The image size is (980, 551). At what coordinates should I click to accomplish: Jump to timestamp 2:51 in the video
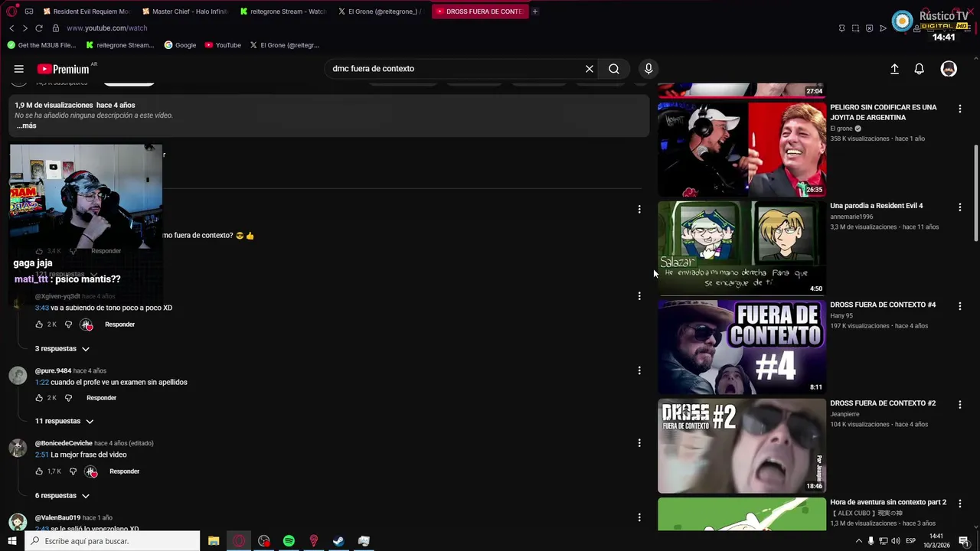(41, 455)
